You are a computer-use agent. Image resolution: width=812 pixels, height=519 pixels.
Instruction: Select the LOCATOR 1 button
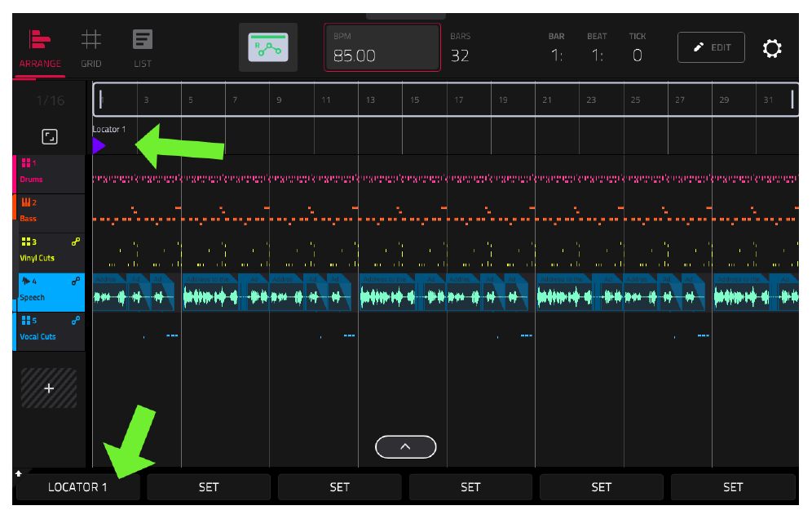pyautogui.click(x=77, y=487)
